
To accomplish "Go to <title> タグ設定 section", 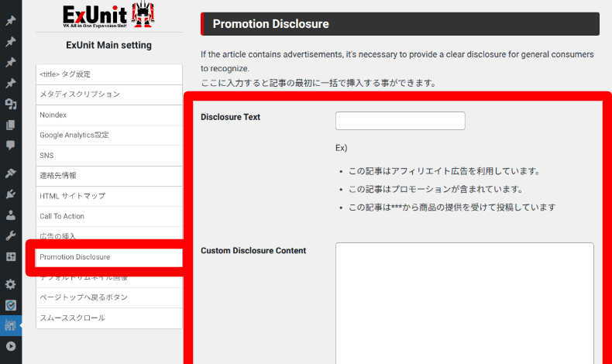I will click(x=108, y=74).
